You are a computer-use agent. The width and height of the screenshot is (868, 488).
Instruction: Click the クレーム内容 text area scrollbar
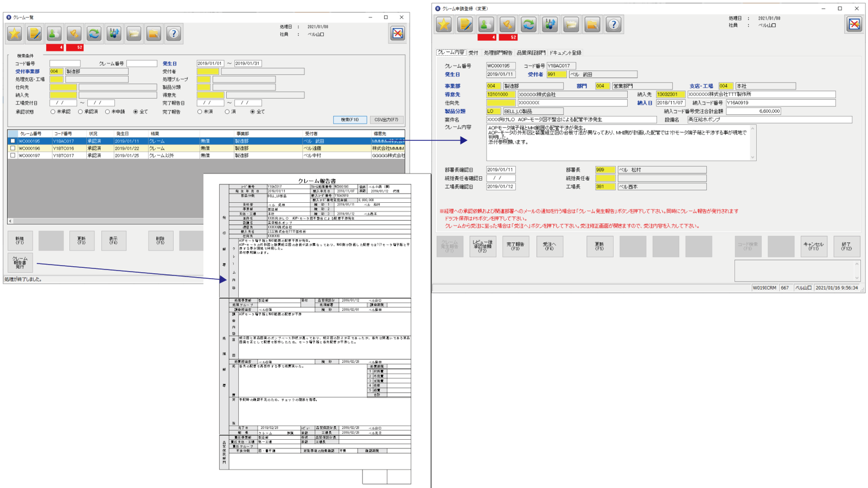[752, 143]
